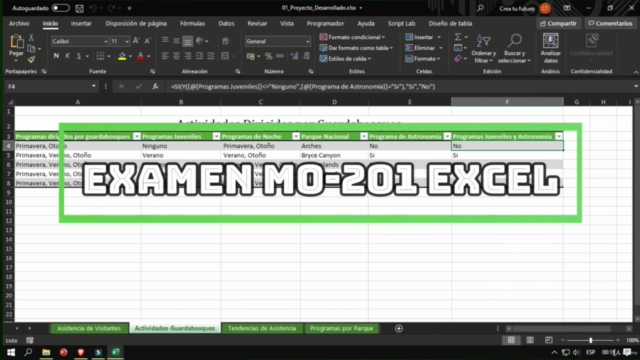Click the AutoSum sigma icon

pyautogui.click(x=458, y=37)
